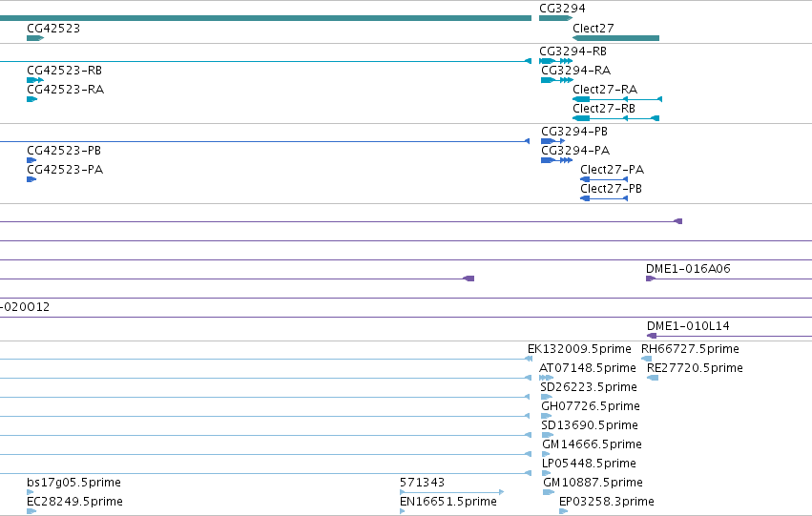This screenshot has height=516, width=812.
Task: Click the CG42523-PB protein label
Action: [x=64, y=151]
